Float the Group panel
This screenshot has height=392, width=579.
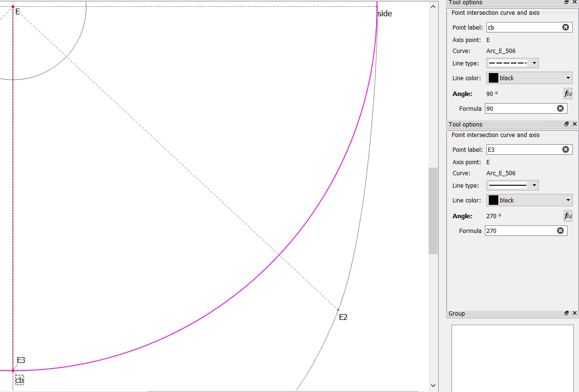(x=567, y=313)
